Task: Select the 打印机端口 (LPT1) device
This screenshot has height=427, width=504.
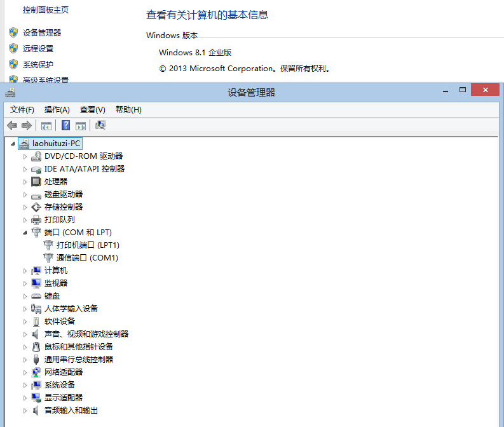Action: tap(88, 245)
